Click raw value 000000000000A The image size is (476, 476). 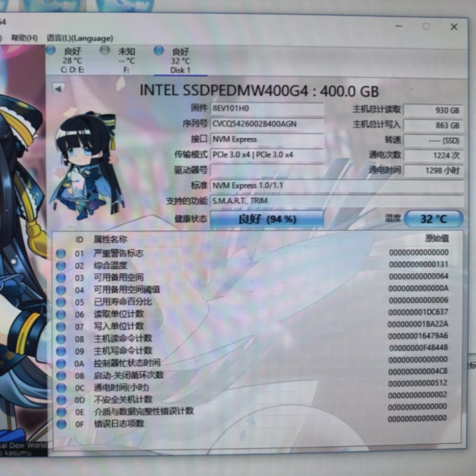(x=419, y=288)
